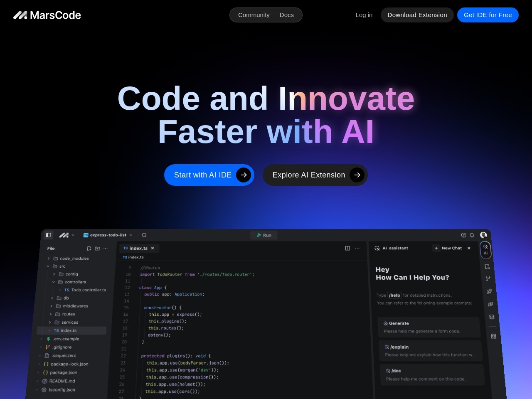Click the Explore AI Extension button

click(315, 175)
